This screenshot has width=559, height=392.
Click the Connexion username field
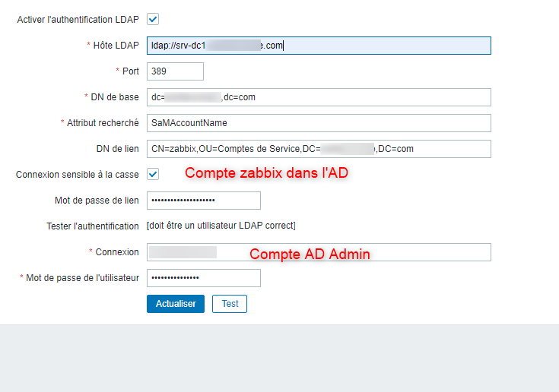[319, 252]
